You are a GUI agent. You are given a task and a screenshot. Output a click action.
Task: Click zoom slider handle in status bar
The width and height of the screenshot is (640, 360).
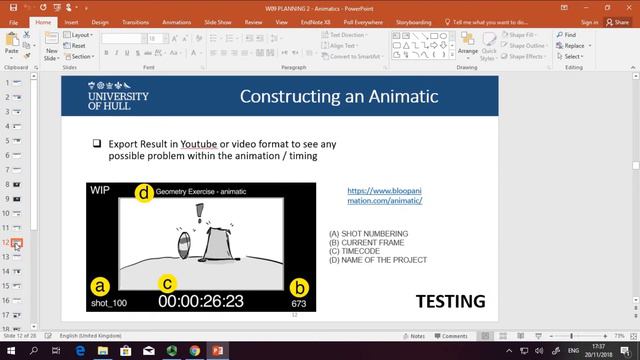point(571,336)
